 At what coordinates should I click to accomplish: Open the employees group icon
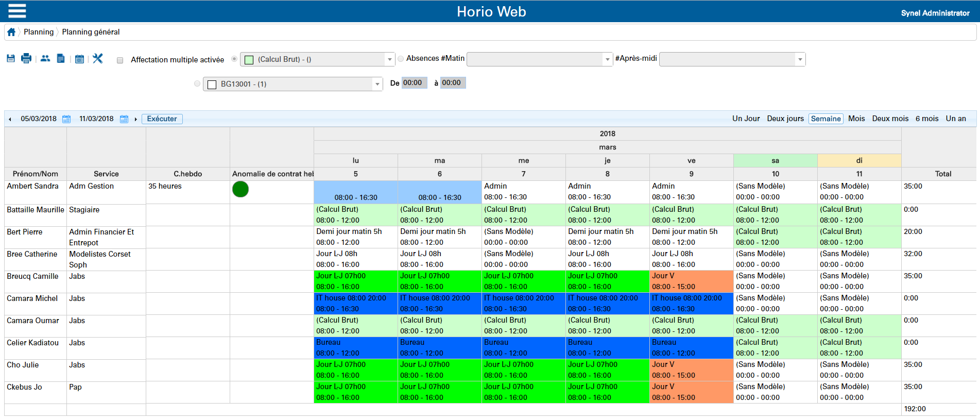45,59
